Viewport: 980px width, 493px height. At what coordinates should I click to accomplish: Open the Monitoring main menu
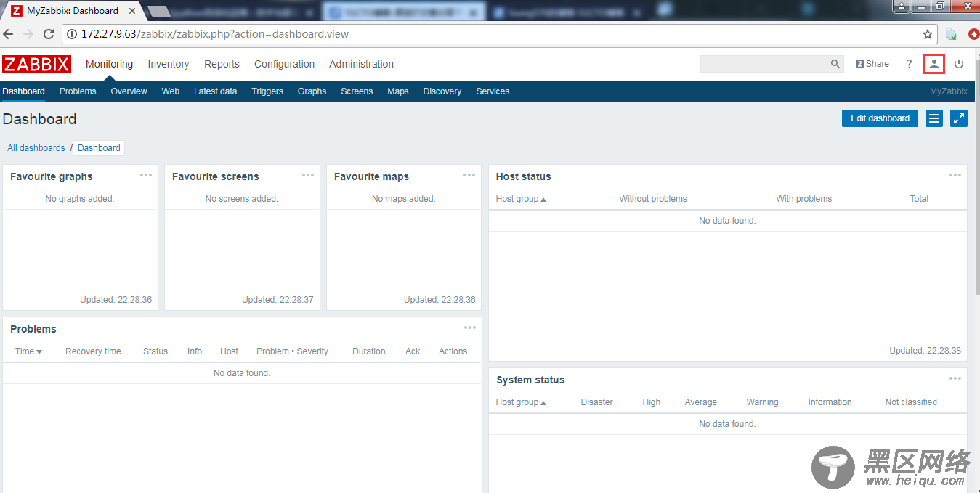click(109, 64)
